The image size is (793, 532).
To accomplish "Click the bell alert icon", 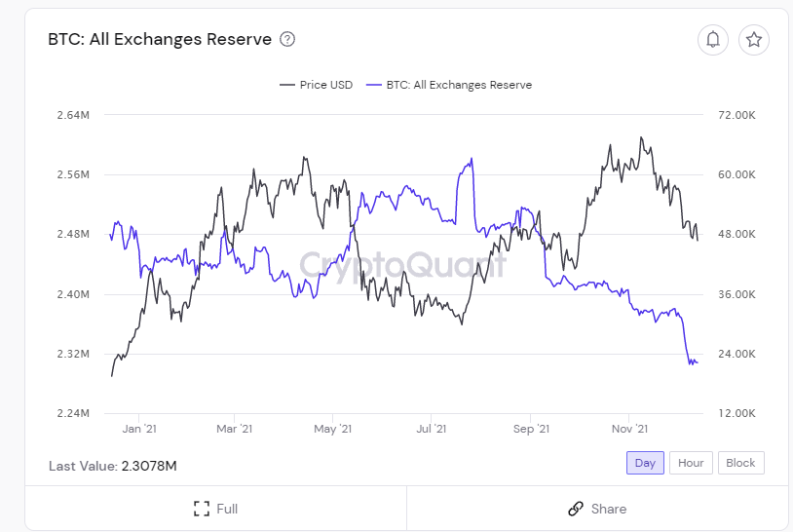I will [713, 39].
